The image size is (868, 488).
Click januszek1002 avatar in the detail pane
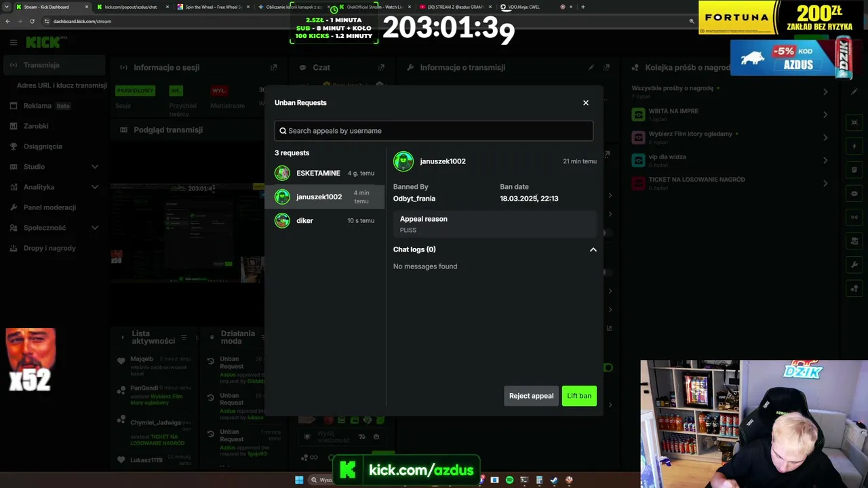(403, 161)
